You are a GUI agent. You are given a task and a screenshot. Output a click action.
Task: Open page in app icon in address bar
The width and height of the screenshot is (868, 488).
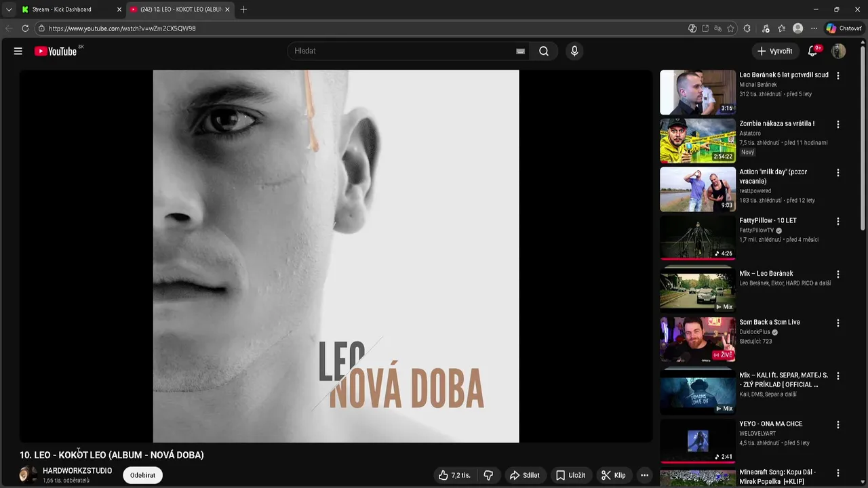705,28
